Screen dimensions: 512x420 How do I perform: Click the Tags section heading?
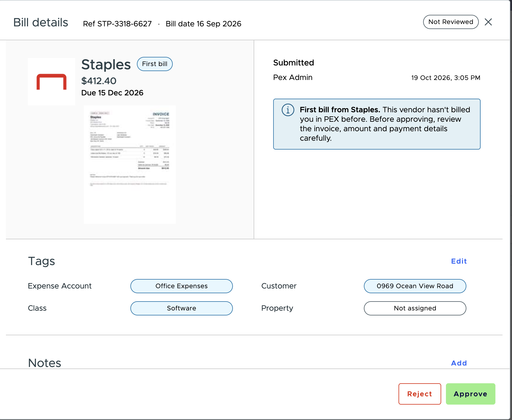click(x=41, y=261)
